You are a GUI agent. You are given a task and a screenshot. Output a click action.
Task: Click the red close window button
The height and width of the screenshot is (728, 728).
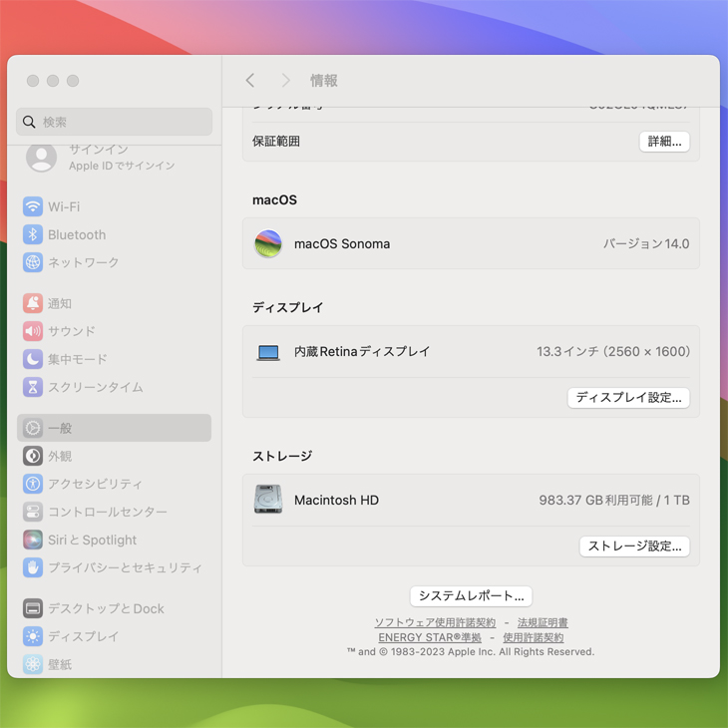point(33,81)
